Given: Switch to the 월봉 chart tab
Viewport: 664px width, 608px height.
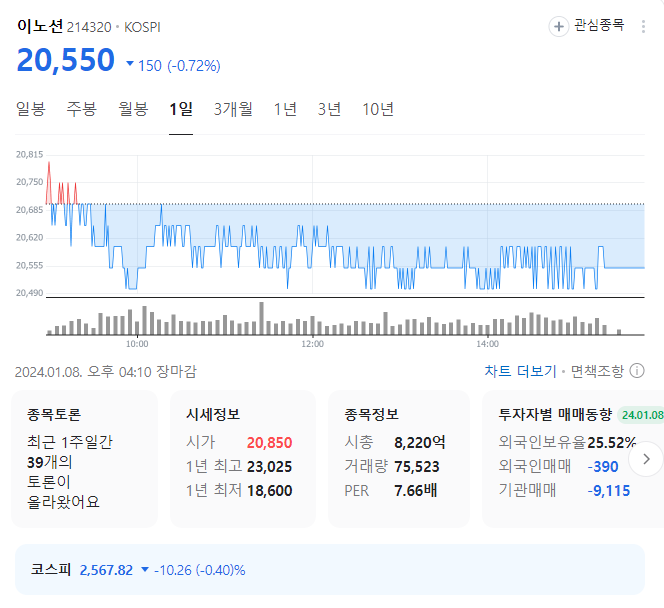Looking at the screenshot, I should [x=133, y=109].
